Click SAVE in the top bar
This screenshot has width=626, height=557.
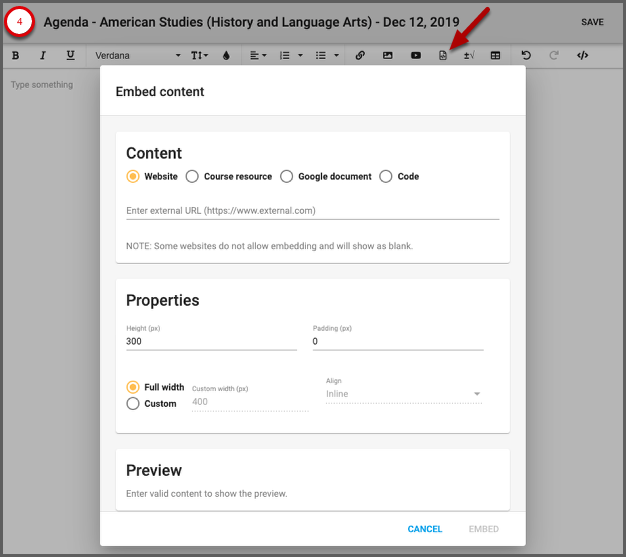point(592,22)
